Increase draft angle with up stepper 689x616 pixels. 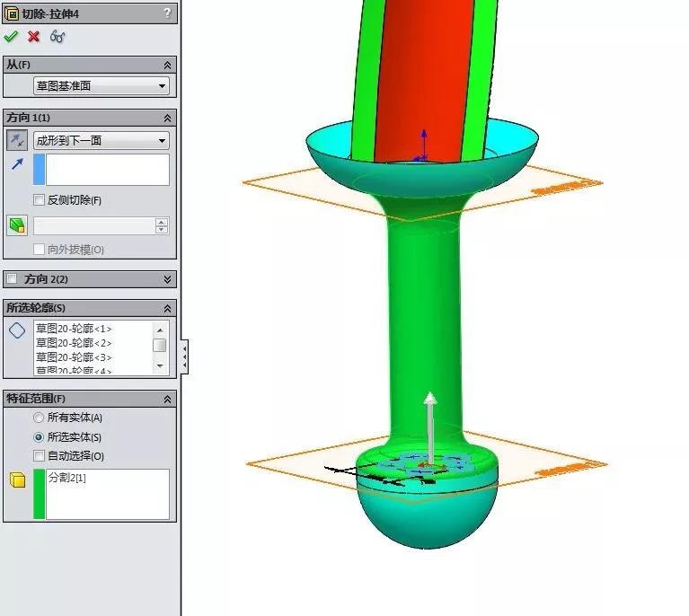162,223
